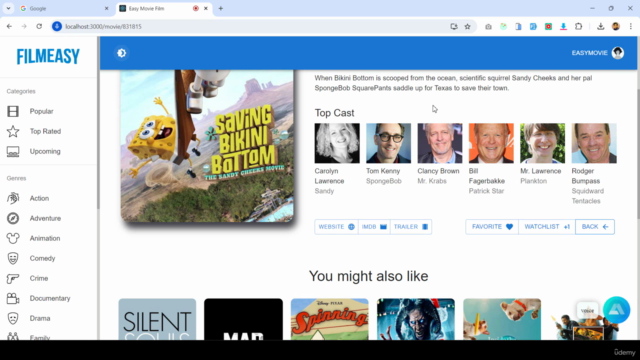Switch to the Google browser tab
Screen dimensions: 640x360
coord(63,9)
